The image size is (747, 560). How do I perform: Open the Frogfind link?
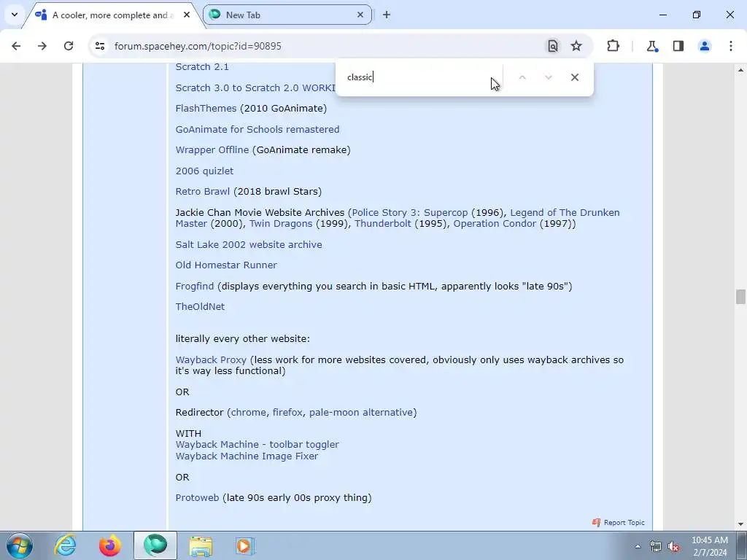point(194,286)
